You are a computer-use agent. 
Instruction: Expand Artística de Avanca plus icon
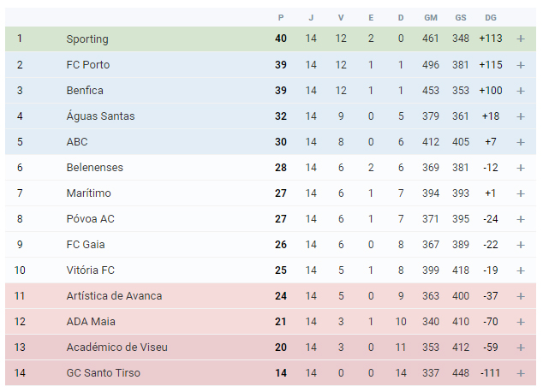(x=521, y=296)
